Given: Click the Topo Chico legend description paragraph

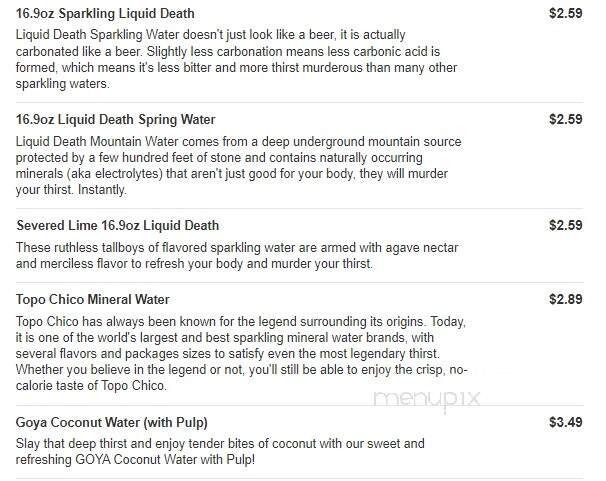Looking at the screenshot, I should point(242,354).
